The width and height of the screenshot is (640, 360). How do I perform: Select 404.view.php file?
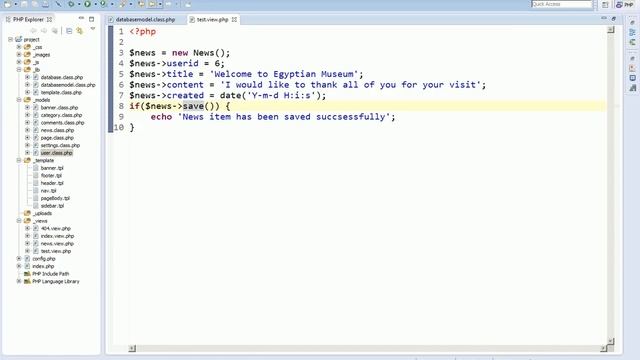click(x=56, y=229)
